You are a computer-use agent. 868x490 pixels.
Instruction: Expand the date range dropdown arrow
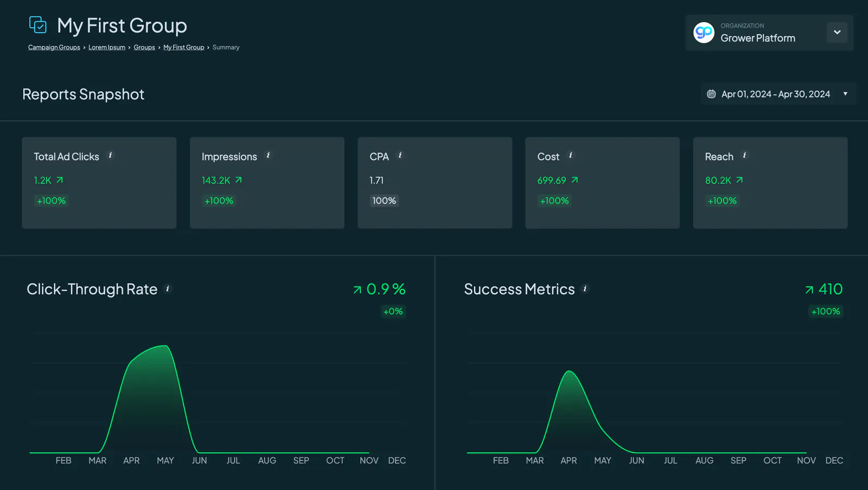point(845,94)
